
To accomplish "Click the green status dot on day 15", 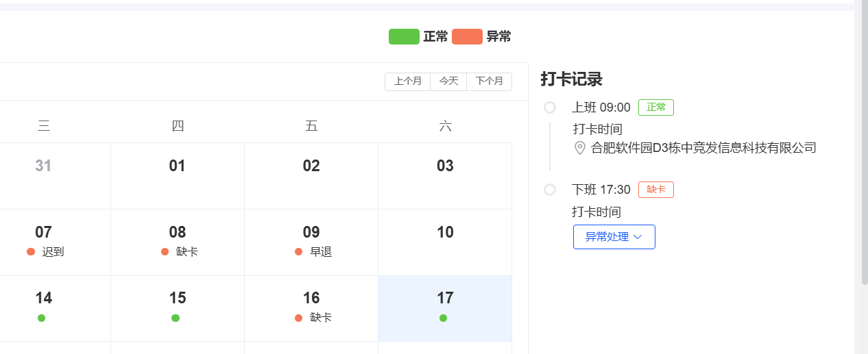I will coord(176,318).
